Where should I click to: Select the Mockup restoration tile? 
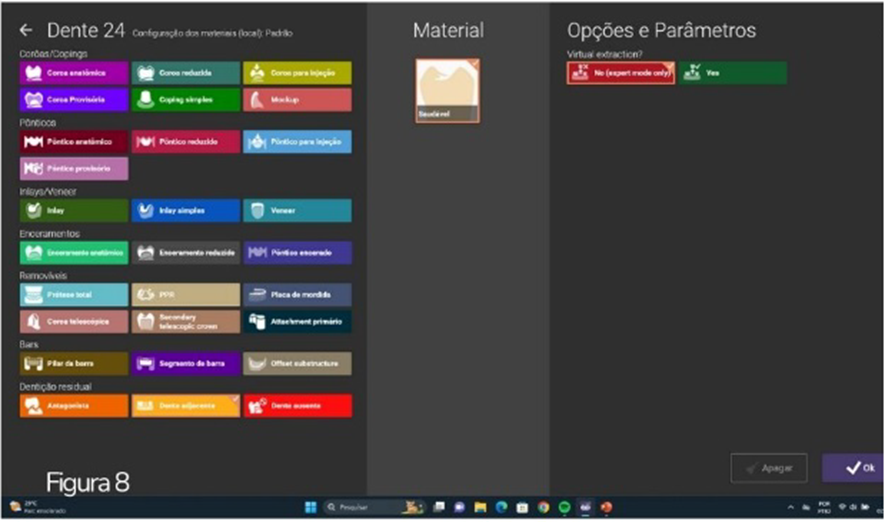click(x=297, y=100)
